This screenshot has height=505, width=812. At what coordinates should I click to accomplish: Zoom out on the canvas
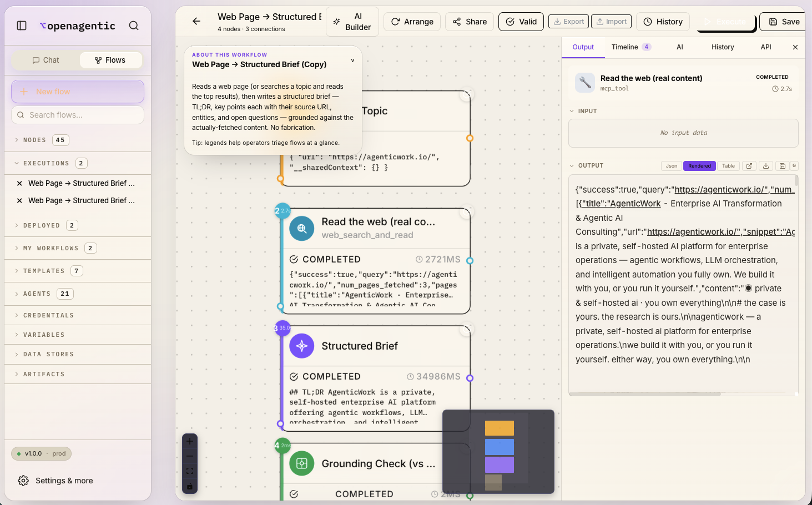190,456
